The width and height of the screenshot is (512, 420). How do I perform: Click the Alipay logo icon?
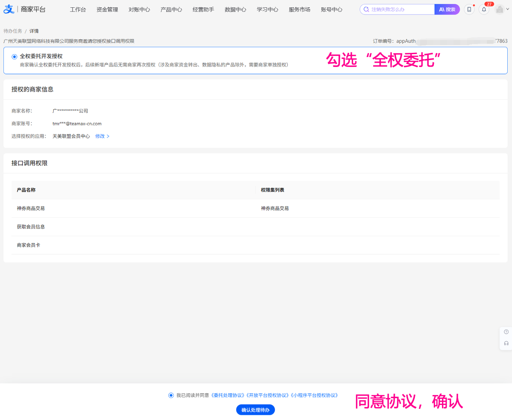pos(9,9)
